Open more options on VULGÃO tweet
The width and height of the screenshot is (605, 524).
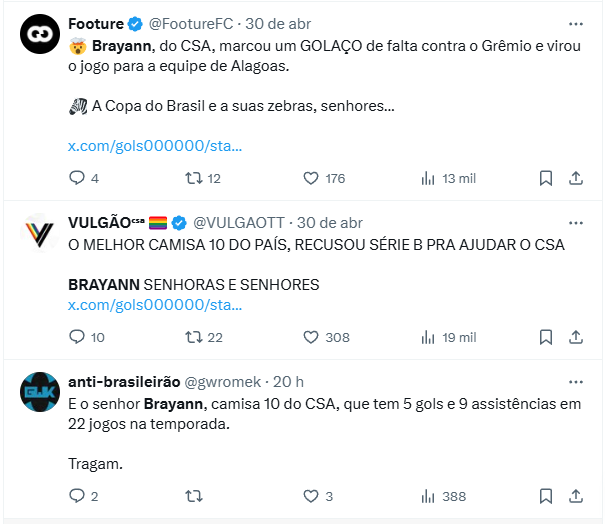[x=575, y=222]
